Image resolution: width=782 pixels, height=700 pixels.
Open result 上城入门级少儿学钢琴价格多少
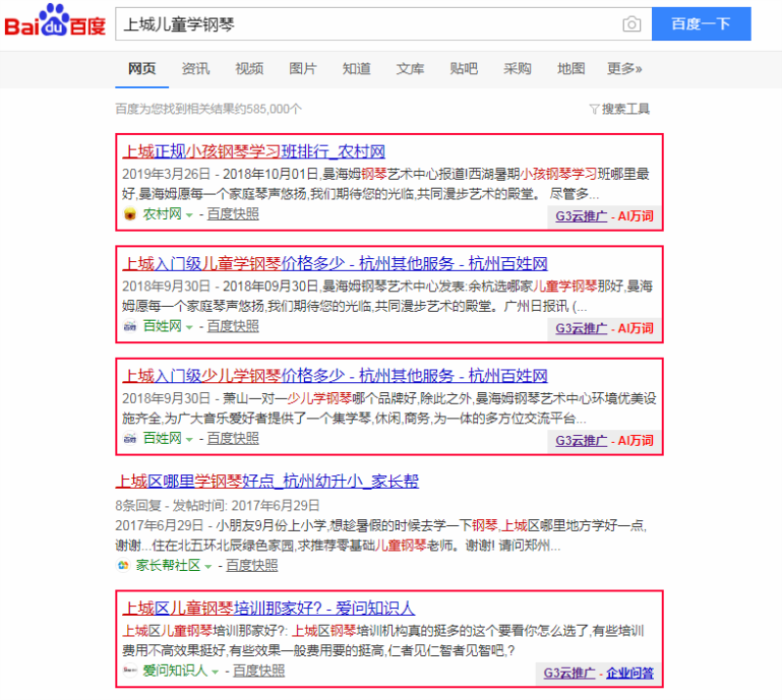pyautogui.click(x=335, y=375)
